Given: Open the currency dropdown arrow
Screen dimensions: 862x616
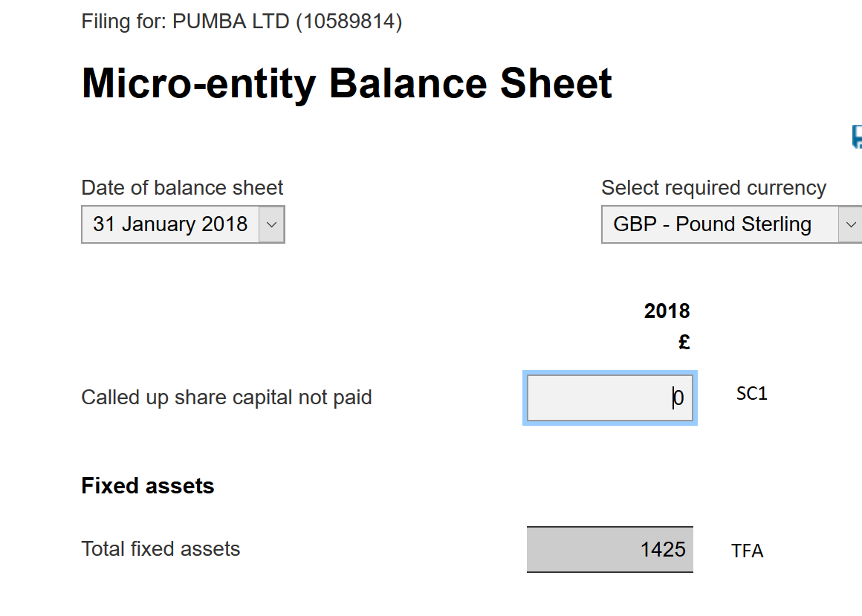Looking at the screenshot, I should point(850,224).
